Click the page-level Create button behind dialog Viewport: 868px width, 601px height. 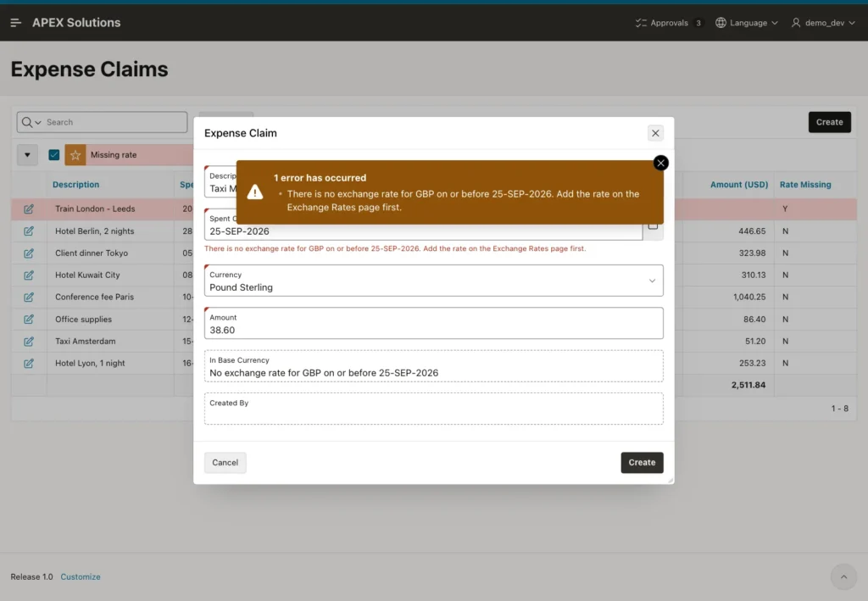(829, 122)
